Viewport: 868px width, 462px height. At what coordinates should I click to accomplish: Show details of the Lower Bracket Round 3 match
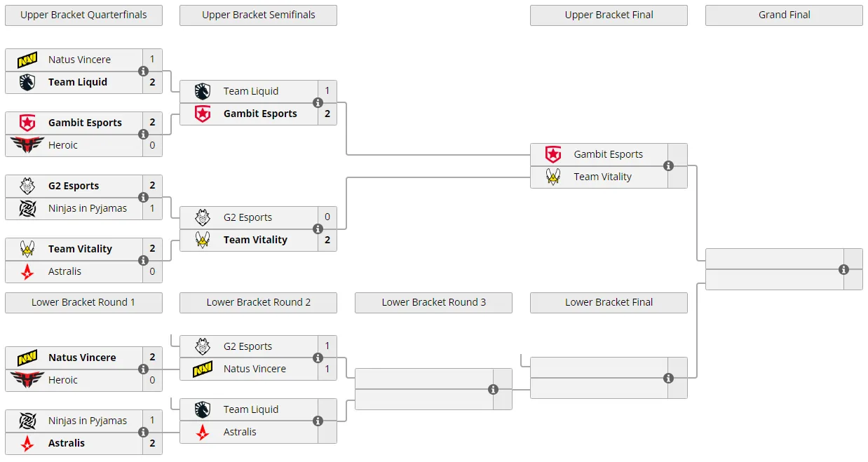493,389
